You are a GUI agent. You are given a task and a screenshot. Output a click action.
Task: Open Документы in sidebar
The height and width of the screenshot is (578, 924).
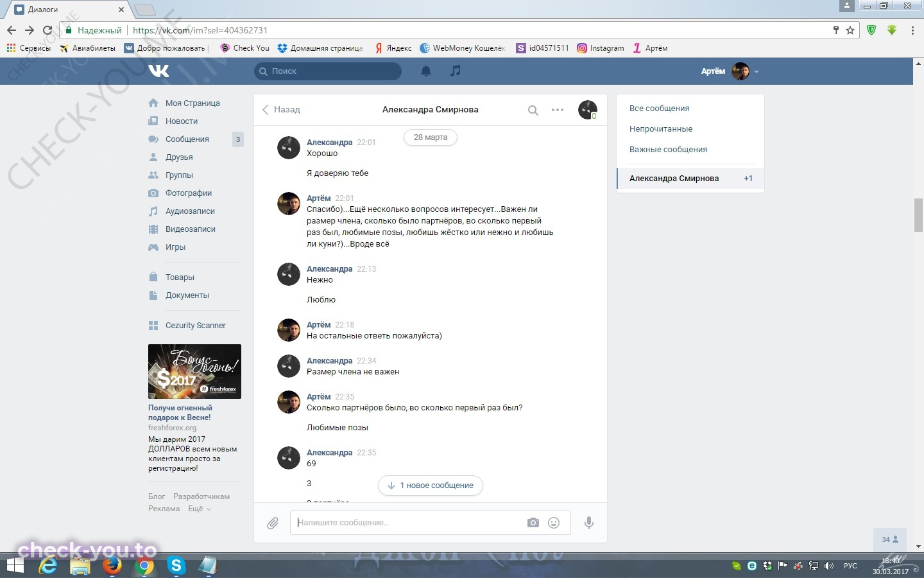(187, 295)
